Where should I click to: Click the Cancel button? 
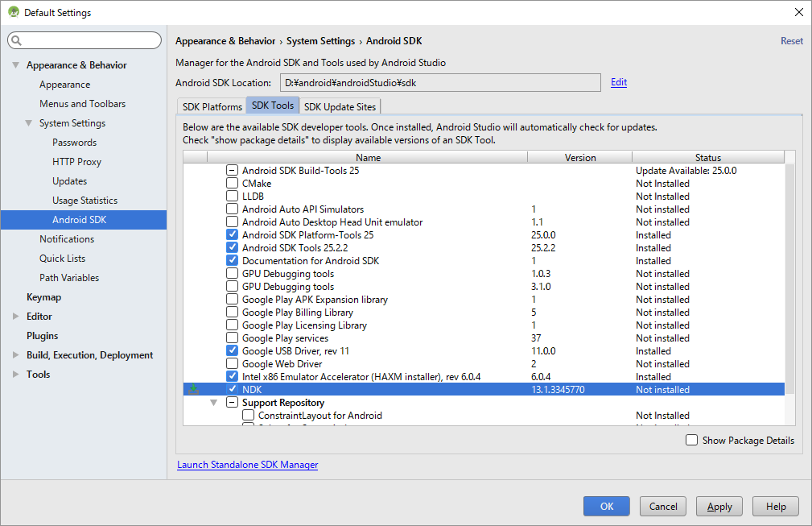click(663, 507)
